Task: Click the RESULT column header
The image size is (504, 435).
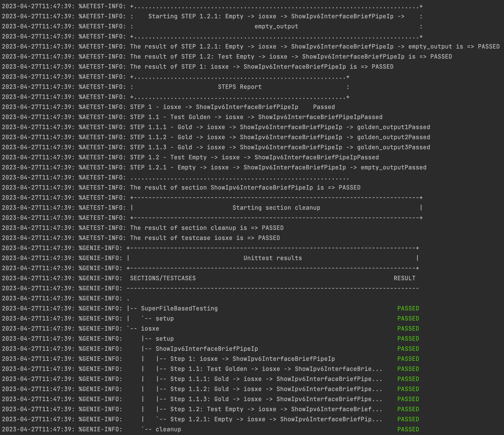Action: (405, 278)
